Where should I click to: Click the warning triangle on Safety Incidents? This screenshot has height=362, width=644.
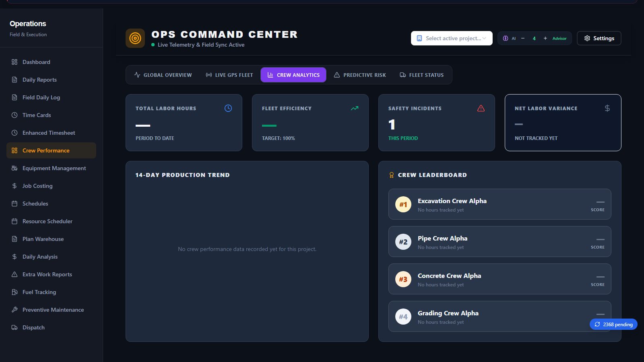coord(481,108)
